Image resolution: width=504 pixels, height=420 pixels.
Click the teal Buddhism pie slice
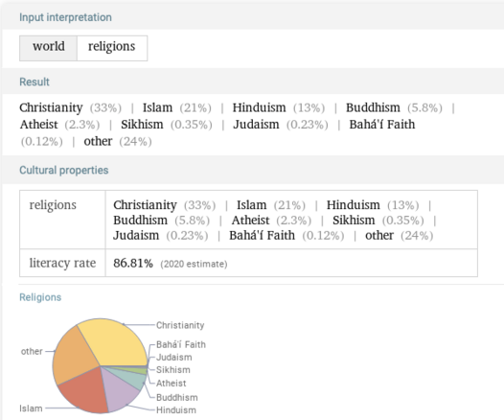(x=133, y=378)
